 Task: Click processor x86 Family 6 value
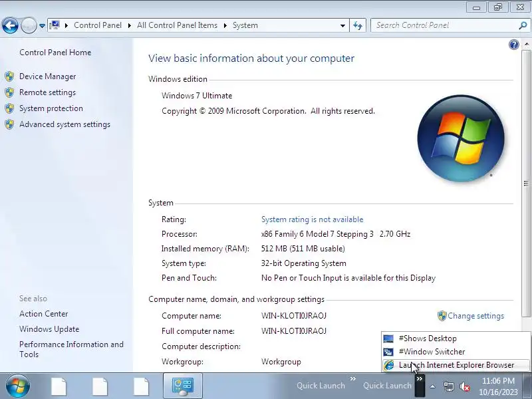(x=336, y=234)
